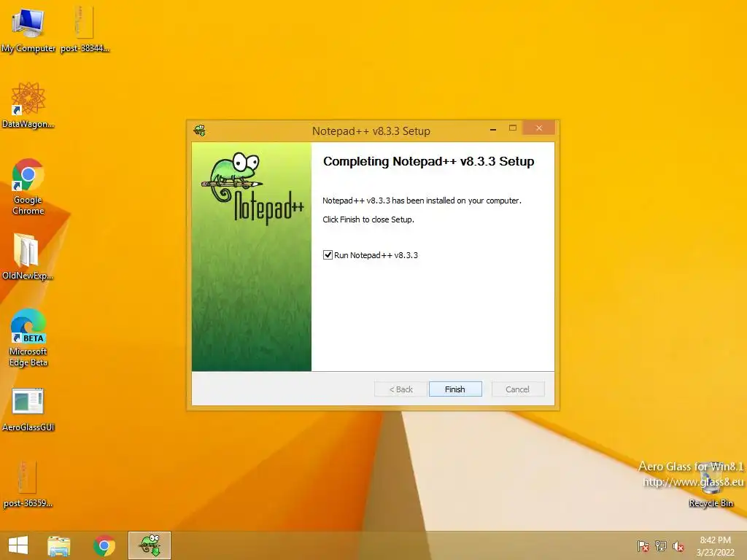
Task: Select the Recycle Bin icon
Action: 711,484
